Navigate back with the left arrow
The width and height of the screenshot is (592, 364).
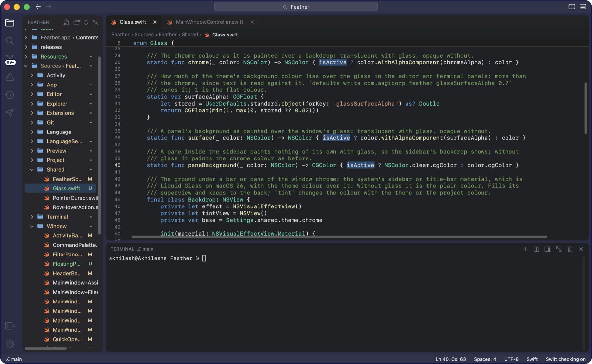click(38, 7)
